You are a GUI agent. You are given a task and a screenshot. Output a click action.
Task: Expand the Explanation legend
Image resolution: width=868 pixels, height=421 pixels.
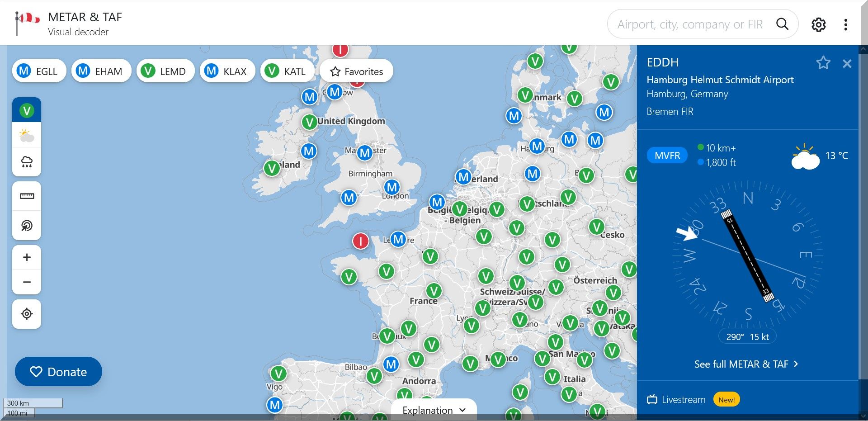tap(434, 410)
